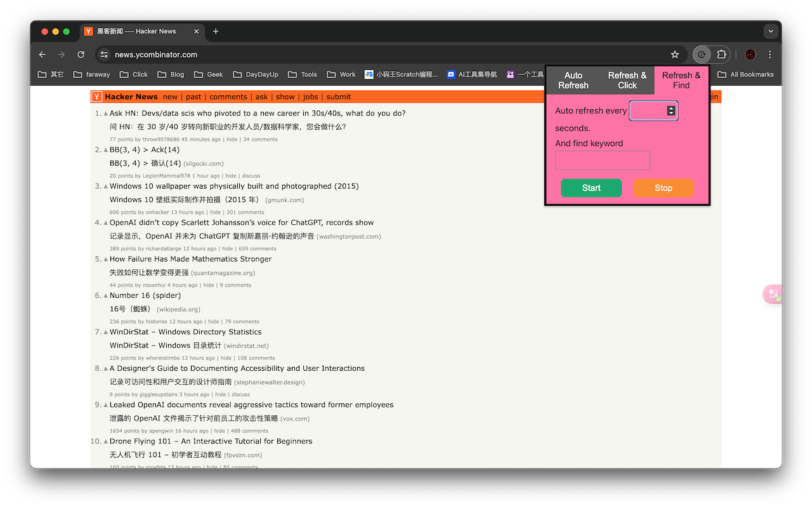Image resolution: width=812 pixels, height=508 pixels.
Task: Open the All Bookmarks folder
Action: pos(745,74)
